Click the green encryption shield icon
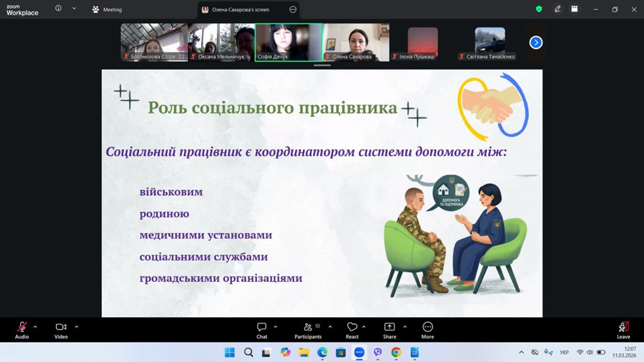 (x=539, y=10)
